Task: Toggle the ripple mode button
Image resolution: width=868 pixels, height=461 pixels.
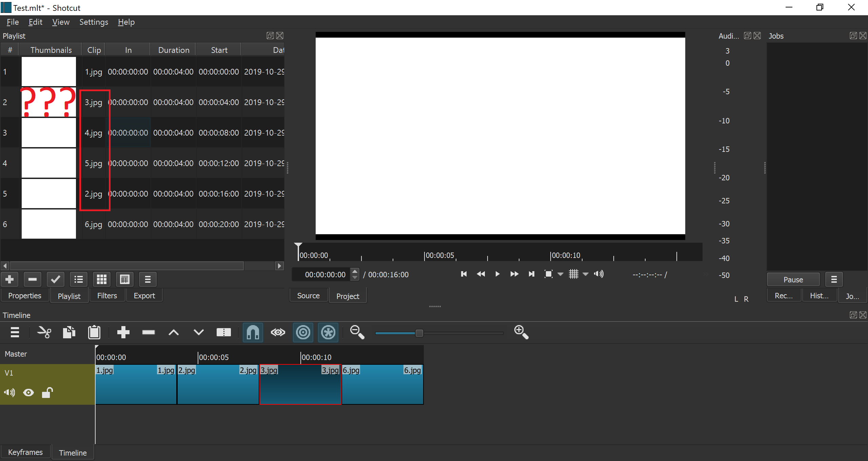Action: 303,333
